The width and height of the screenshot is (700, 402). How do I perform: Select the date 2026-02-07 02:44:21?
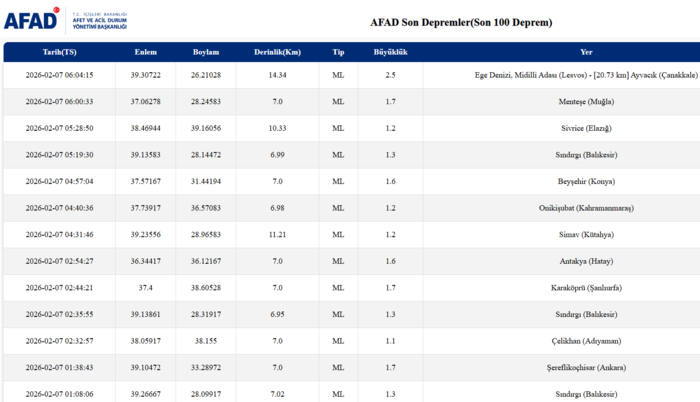coord(59,288)
